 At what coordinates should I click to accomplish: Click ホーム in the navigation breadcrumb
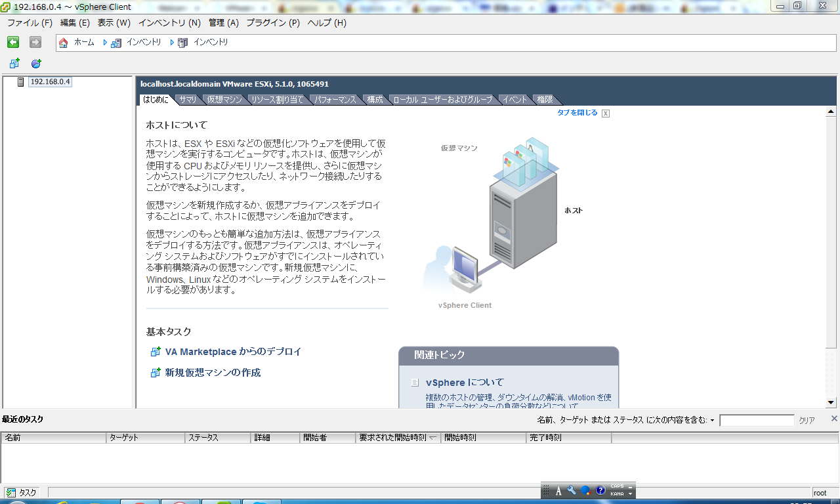(x=84, y=42)
